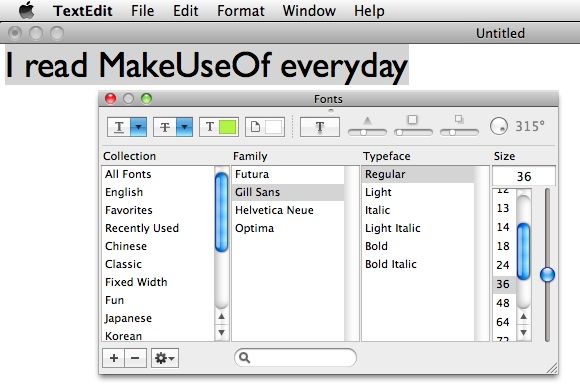Select the Japanese collection
The height and width of the screenshot is (390, 580).
[158, 318]
